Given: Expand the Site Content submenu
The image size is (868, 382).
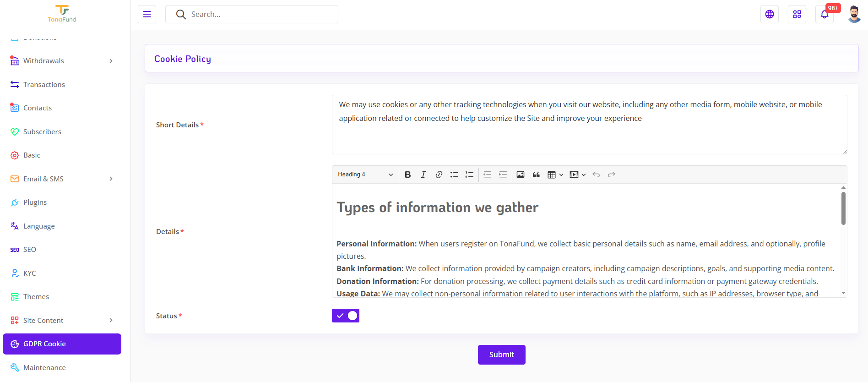Looking at the screenshot, I should (x=62, y=320).
